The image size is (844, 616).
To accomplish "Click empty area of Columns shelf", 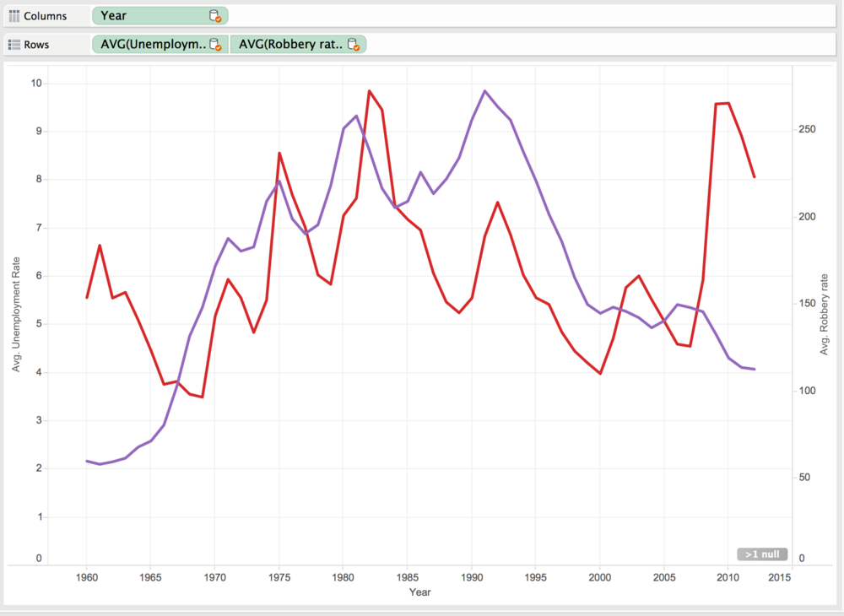I will tap(530, 16).
